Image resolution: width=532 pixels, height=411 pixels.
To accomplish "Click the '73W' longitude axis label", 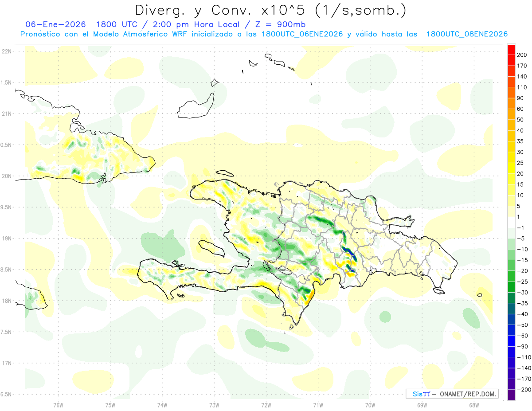I will pos(214,405).
